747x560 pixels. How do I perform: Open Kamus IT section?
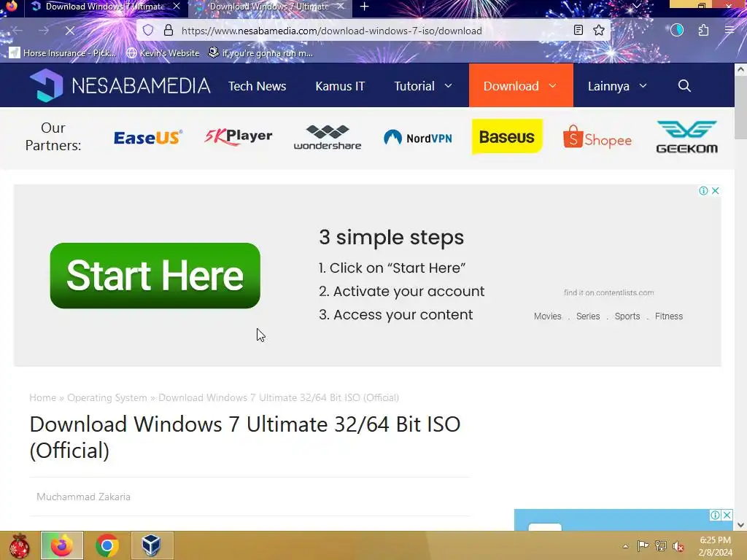coord(340,86)
